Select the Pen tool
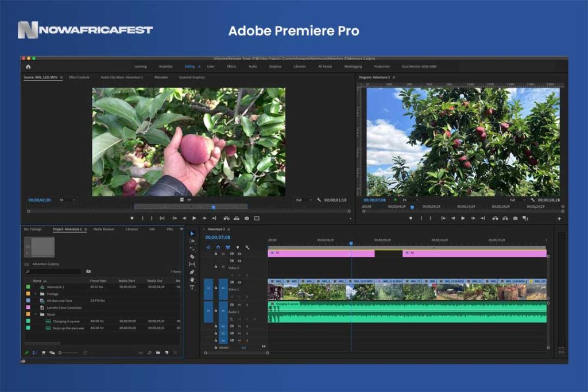 tap(192, 272)
